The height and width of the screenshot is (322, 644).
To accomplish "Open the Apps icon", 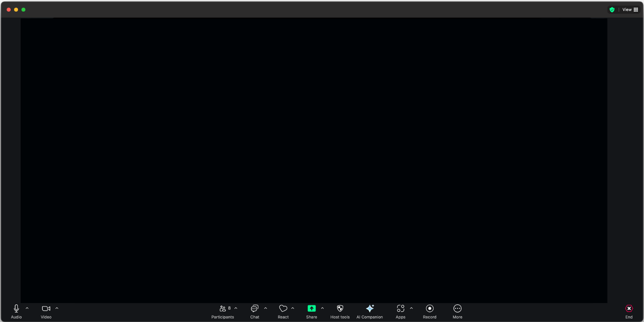I will [401, 308].
